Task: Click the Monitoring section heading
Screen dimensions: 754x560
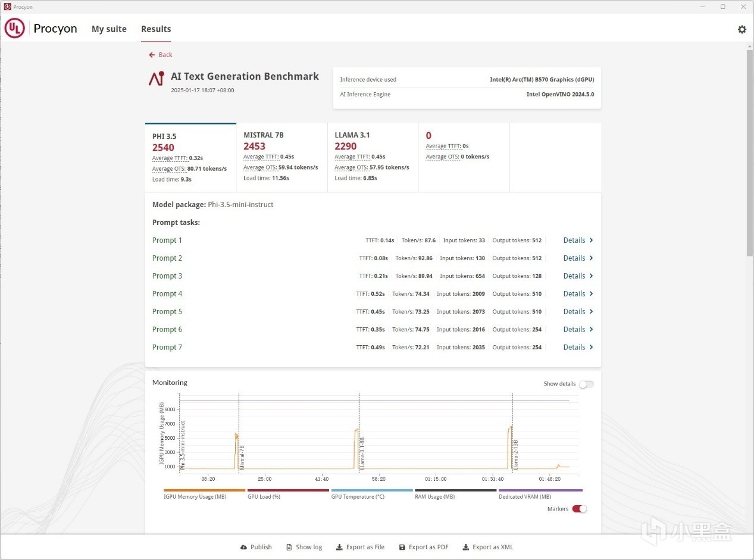Action: [x=170, y=383]
